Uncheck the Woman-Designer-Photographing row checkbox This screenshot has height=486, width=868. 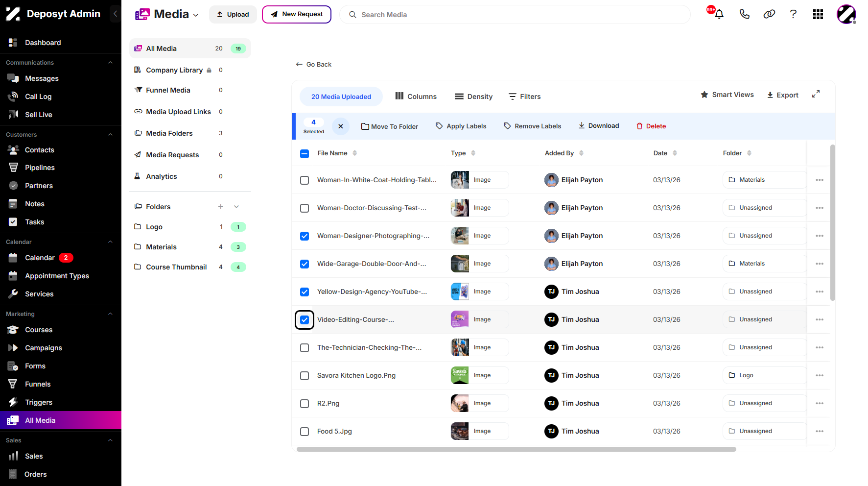pyautogui.click(x=305, y=236)
